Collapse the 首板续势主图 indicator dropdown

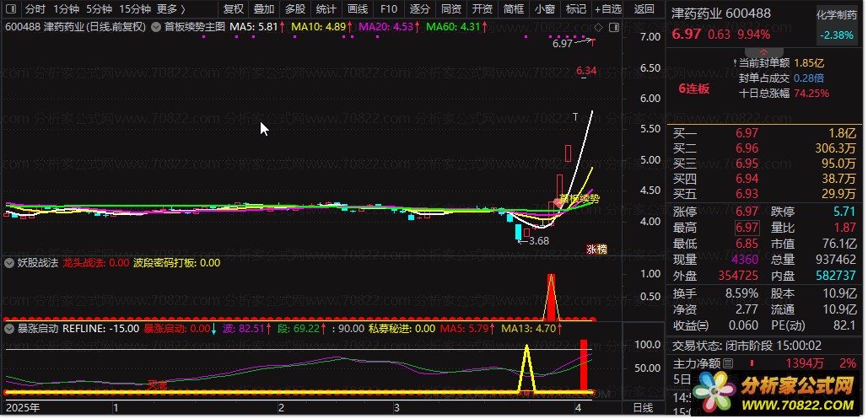tap(157, 27)
